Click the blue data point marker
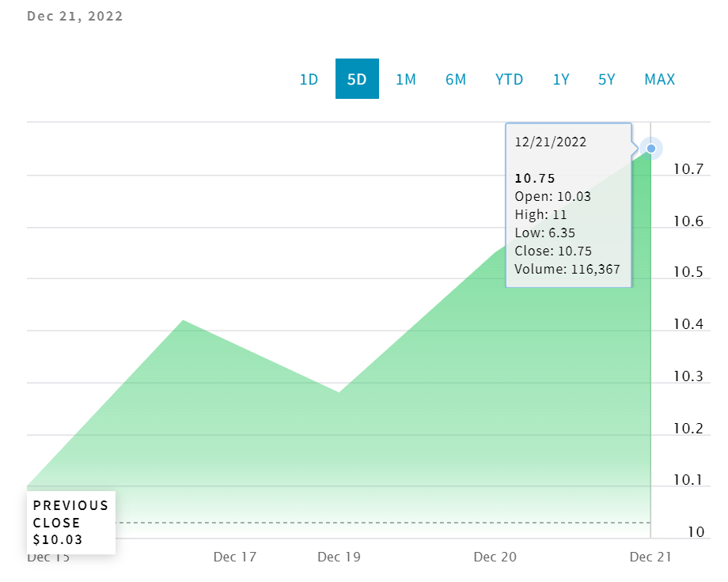The image size is (728, 582). click(651, 149)
